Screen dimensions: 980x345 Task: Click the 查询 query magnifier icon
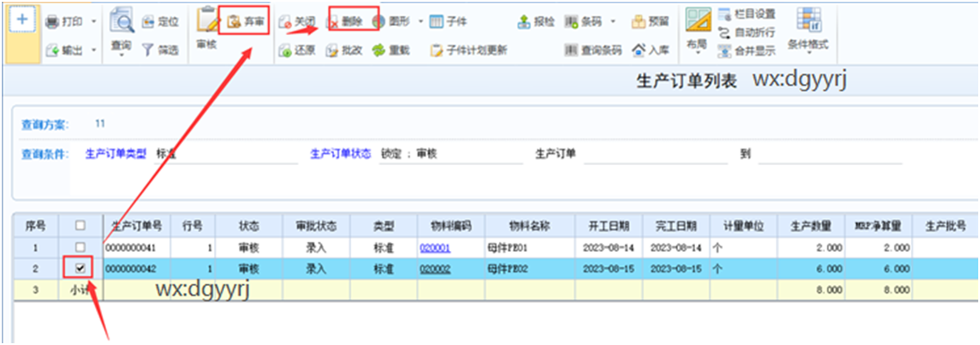(x=121, y=22)
